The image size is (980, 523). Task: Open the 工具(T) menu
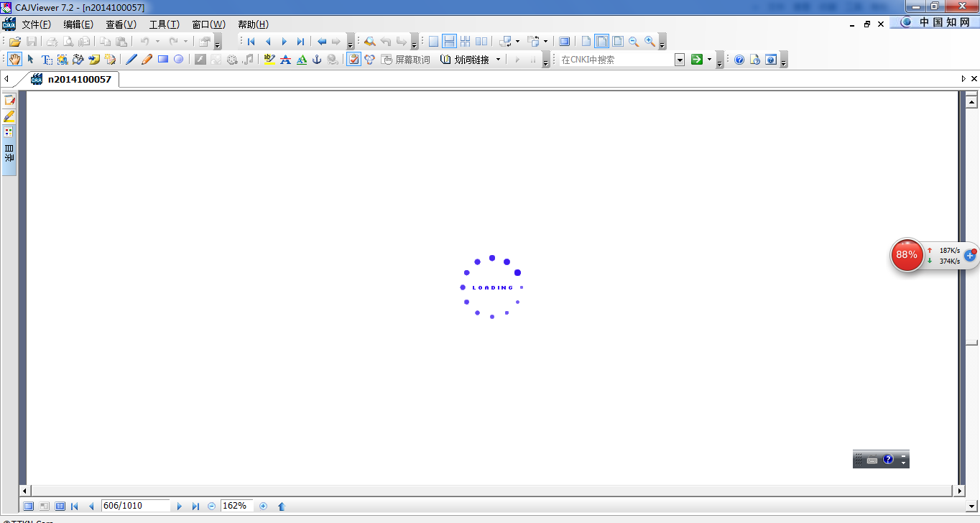164,24
